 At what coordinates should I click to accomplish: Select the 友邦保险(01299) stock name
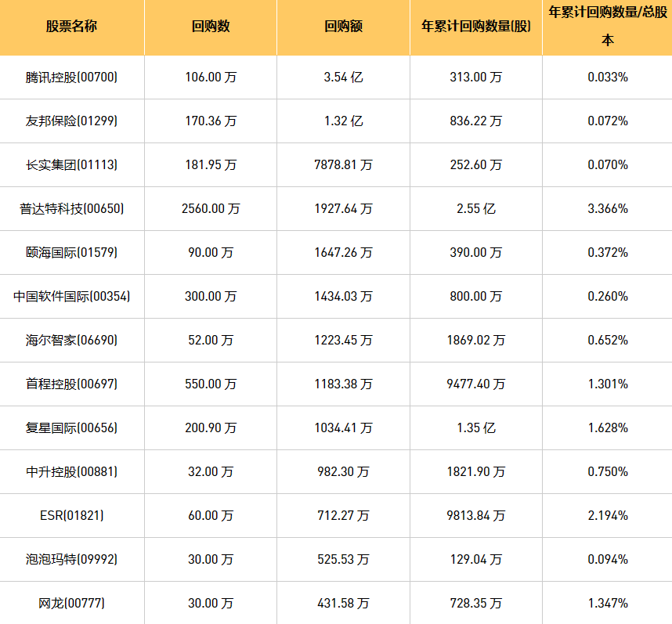(x=72, y=121)
